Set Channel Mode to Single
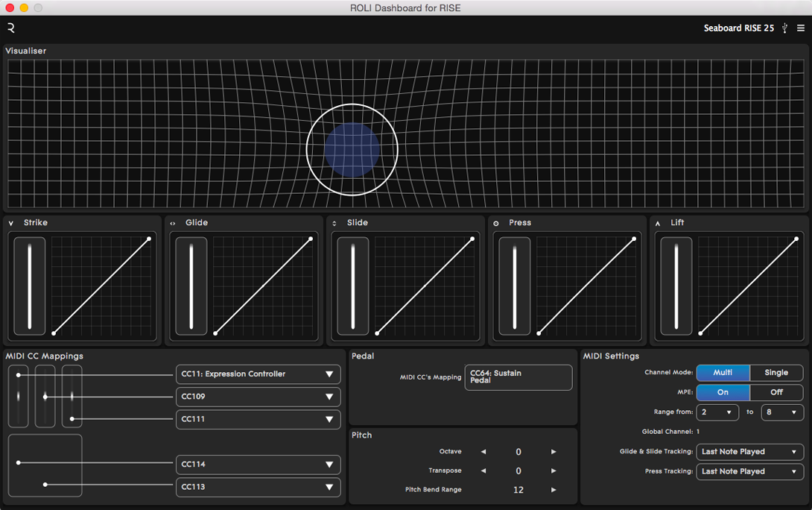Image resolution: width=812 pixels, height=510 pixels. (x=776, y=373)
